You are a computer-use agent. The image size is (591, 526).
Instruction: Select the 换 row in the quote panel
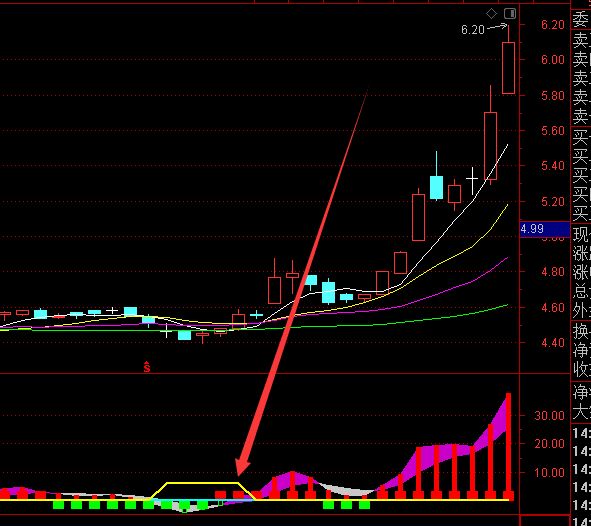tap(581, 332)
